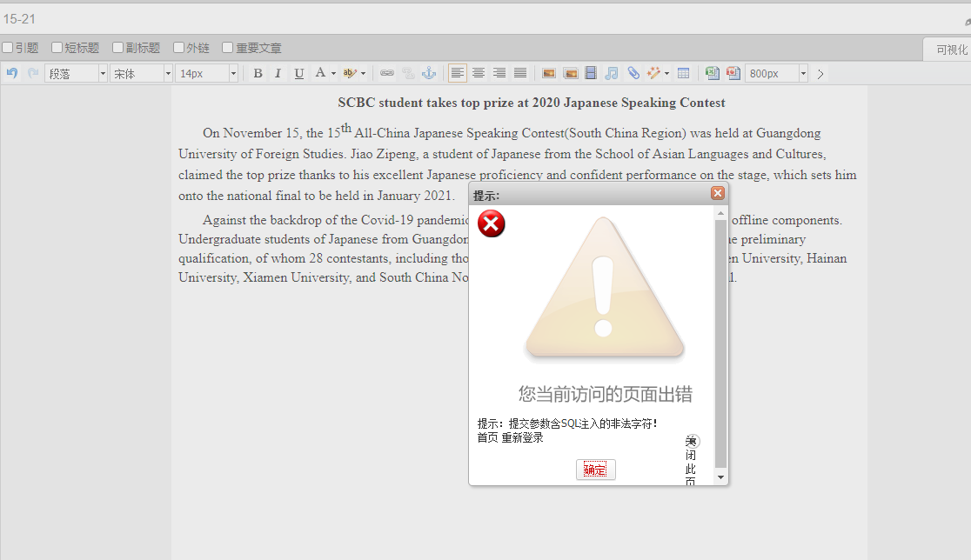The height and width of the screenshot is (560, 971).
Task: Click the dialog's vertical scrollbar down arrow
Action: point(720,477)
